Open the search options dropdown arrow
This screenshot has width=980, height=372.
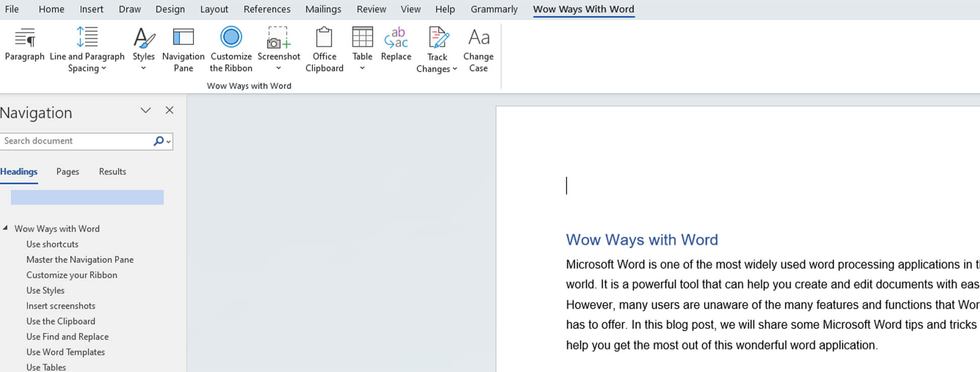[x=169, y=142]
